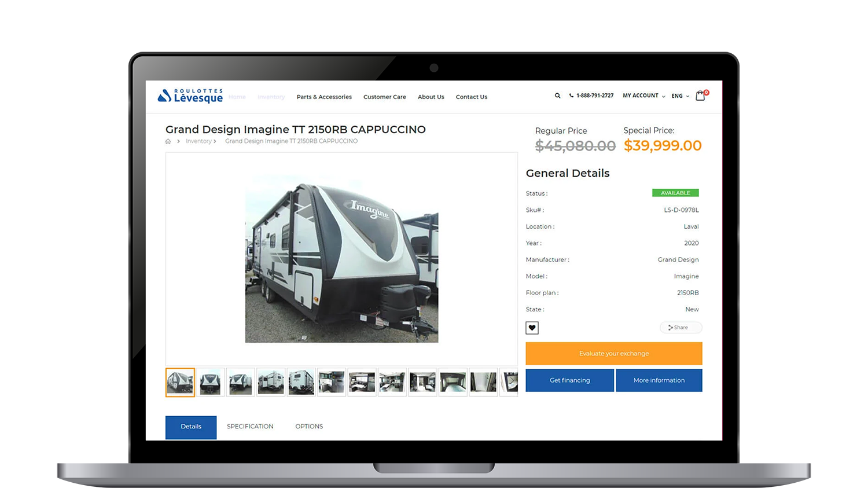Viewport: 868px width, 488px height.
Task: Click the General Details heading
Action: tap(568, 173)
